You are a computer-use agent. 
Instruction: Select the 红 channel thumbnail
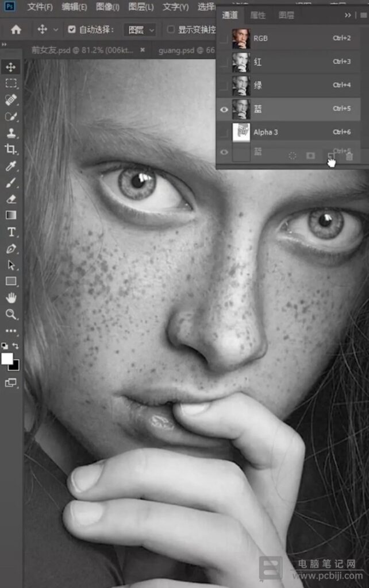click(241, 62)
